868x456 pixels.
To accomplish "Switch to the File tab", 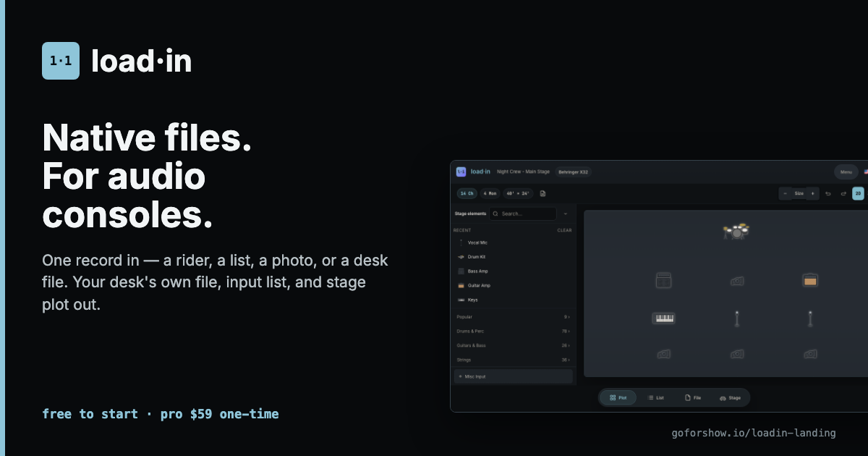I will 693,397.
